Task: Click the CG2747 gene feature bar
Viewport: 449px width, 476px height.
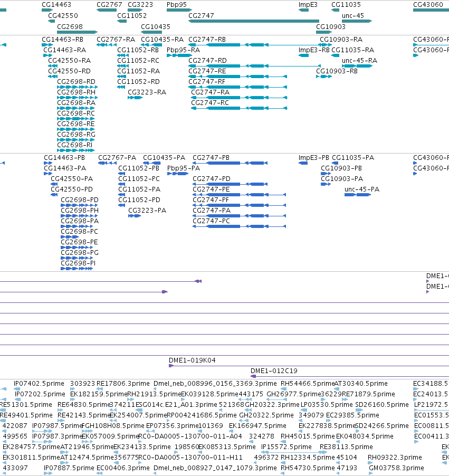Action: click(x=254, y=21)
